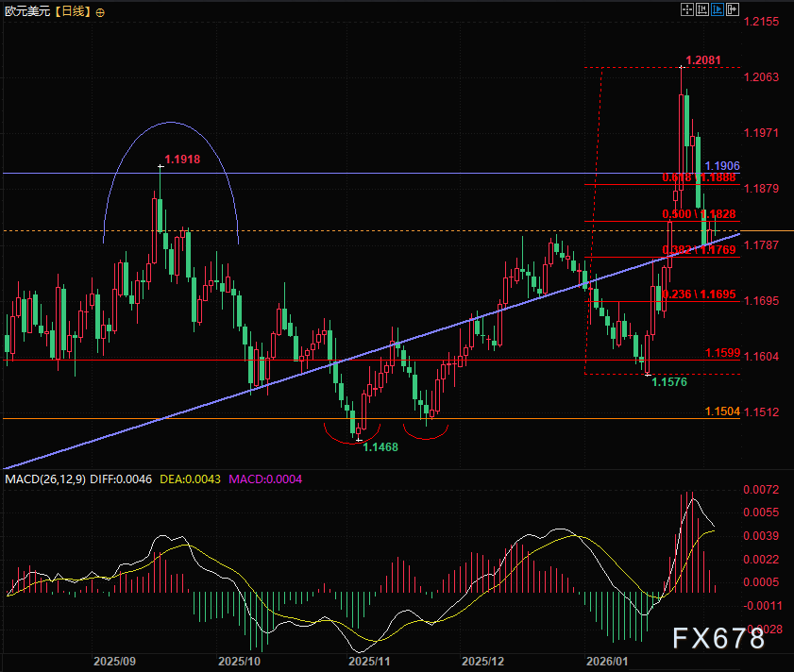
Task: Click the 1.1468 low price label
Action: pyautogui.click(x=380, y=446)
